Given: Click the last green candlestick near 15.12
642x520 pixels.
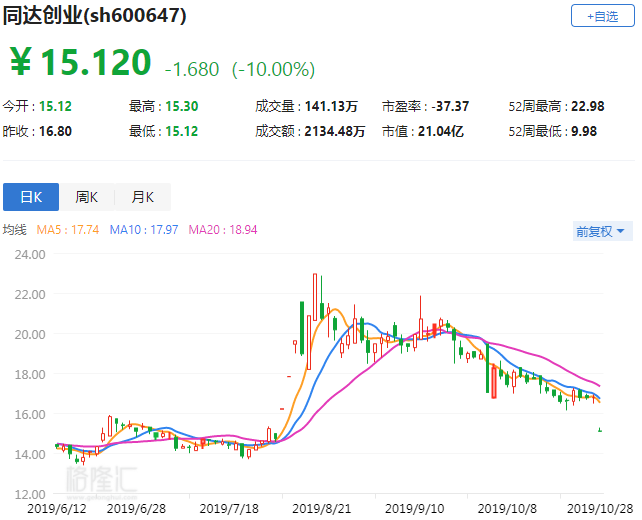Looking at the screenshot, I should 600,430.
